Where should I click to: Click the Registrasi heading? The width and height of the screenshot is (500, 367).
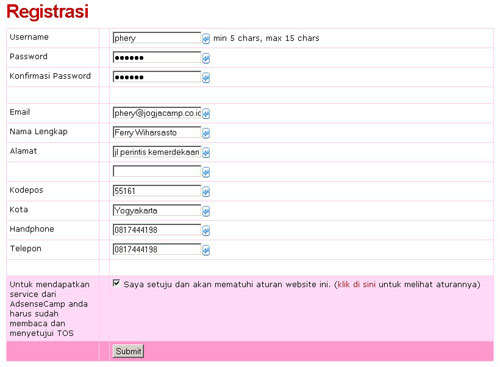pyautogui.click(x=47, y=12)
